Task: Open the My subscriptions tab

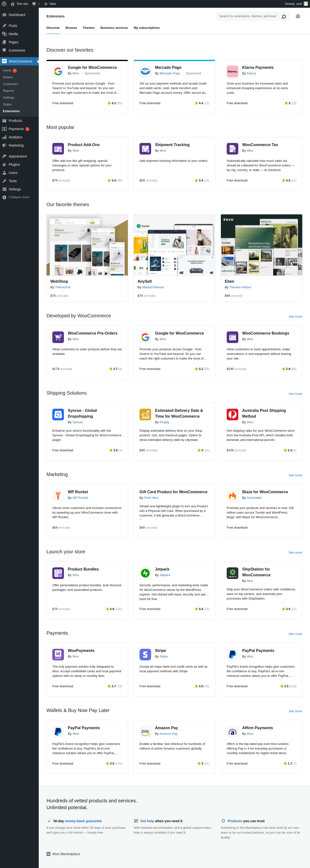Action: (147, 28)
